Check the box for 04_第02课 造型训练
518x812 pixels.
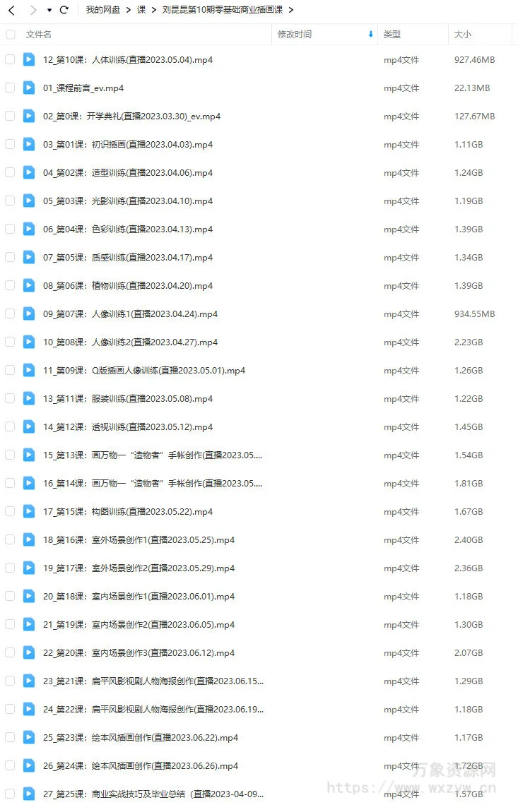point(10,172)
